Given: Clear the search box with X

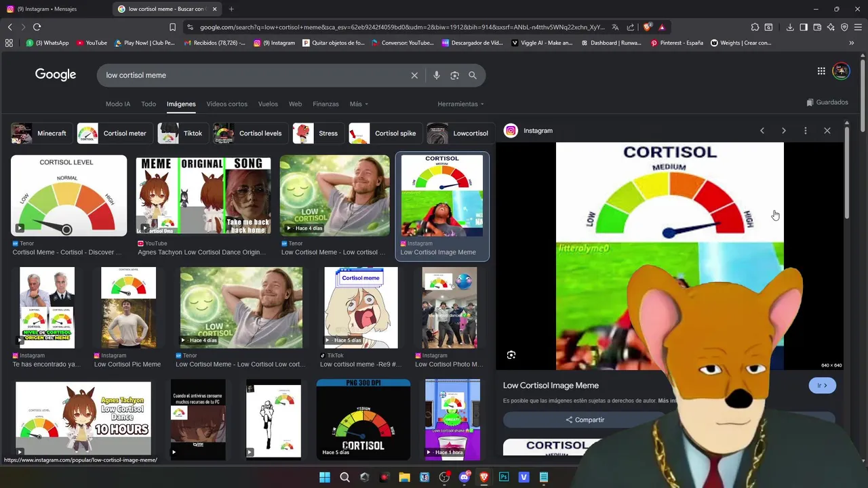Looking at the screenshot, I should pos(414,75).
